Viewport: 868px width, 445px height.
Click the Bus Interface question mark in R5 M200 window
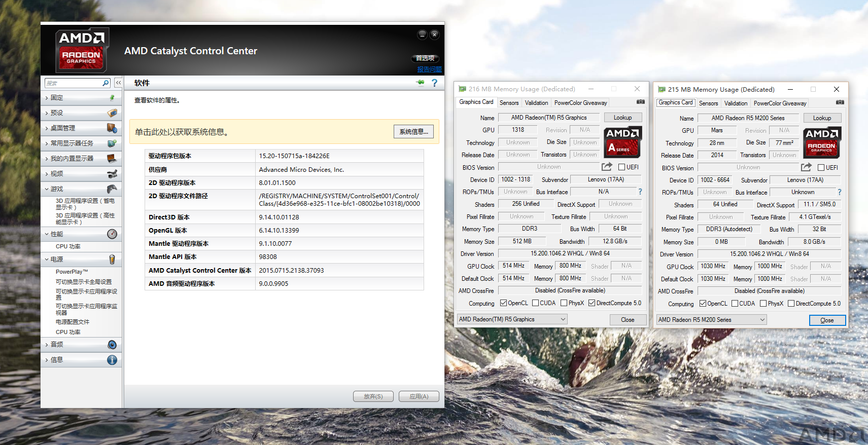[x=840, y=192]
